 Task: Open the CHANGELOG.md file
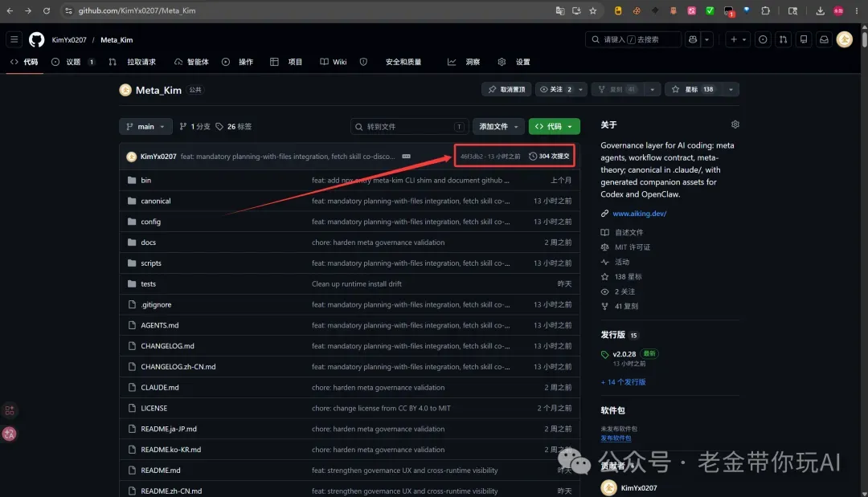(167, 346)
